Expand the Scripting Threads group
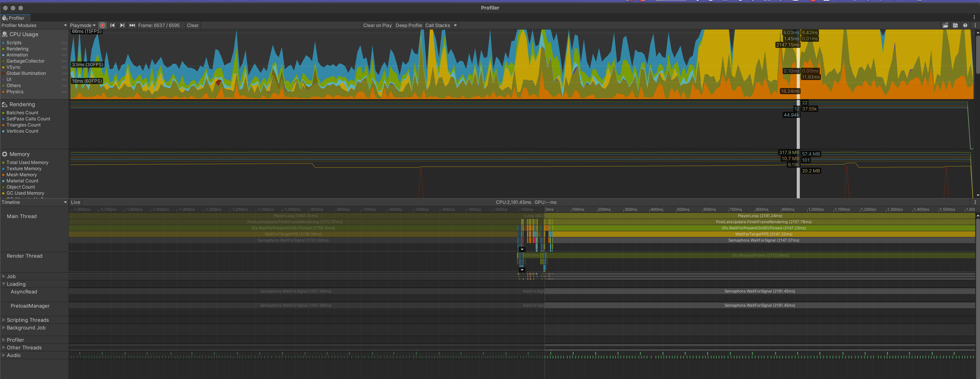The height and width of the screenshot is (379, 980). (x=4, y=320)
